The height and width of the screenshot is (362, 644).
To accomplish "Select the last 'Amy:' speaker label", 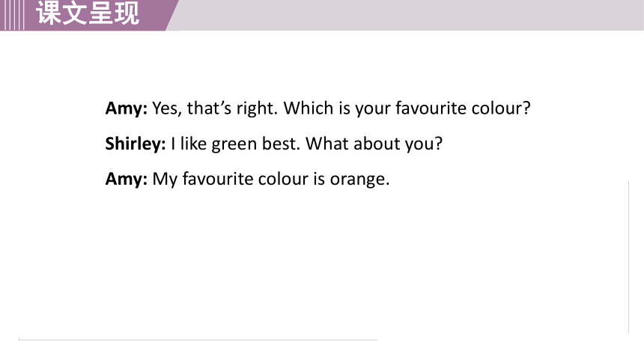I will 126,180.
